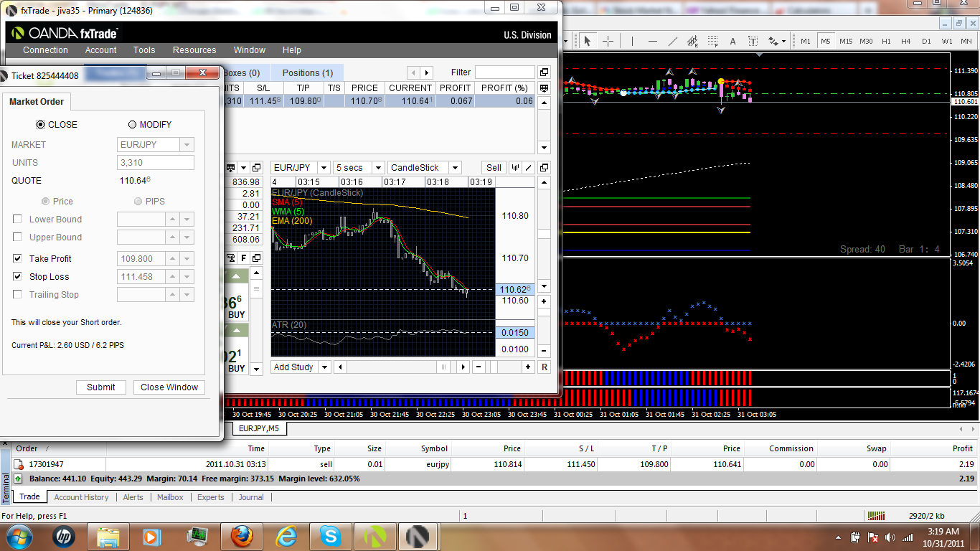Screen dimensions: 980x551
Task: Open the 5 secs interval dropdown
Action: 378,167
